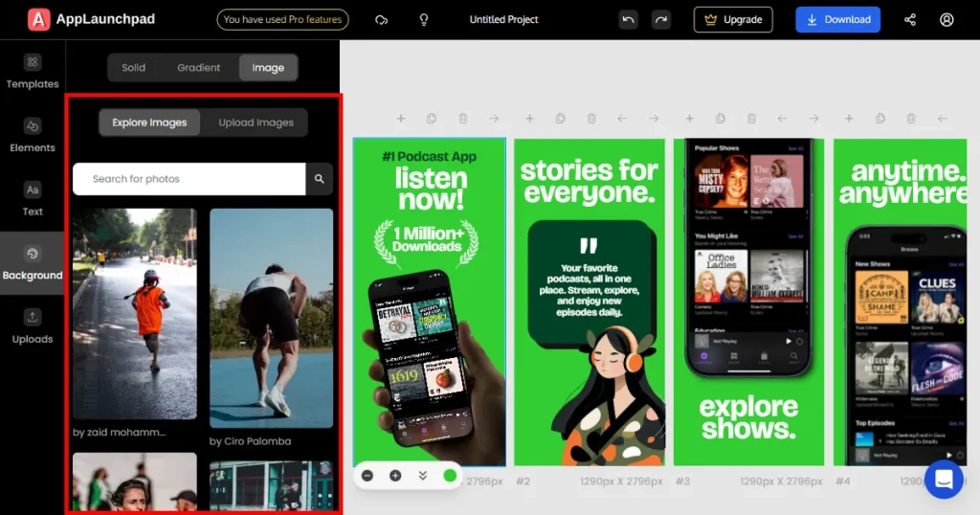980x515 pixels.
Task: Open the share icon in header
Action: click(910, 19)
